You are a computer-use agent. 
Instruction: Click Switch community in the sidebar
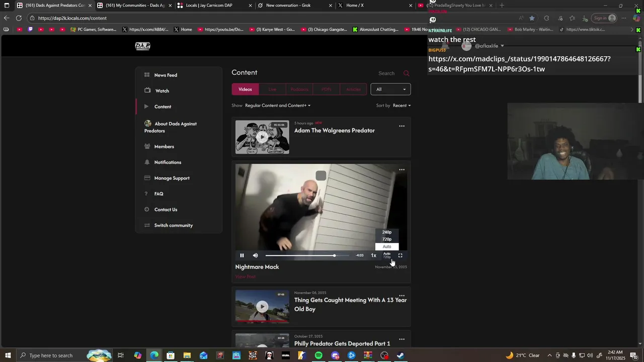[x=173, y=225]
